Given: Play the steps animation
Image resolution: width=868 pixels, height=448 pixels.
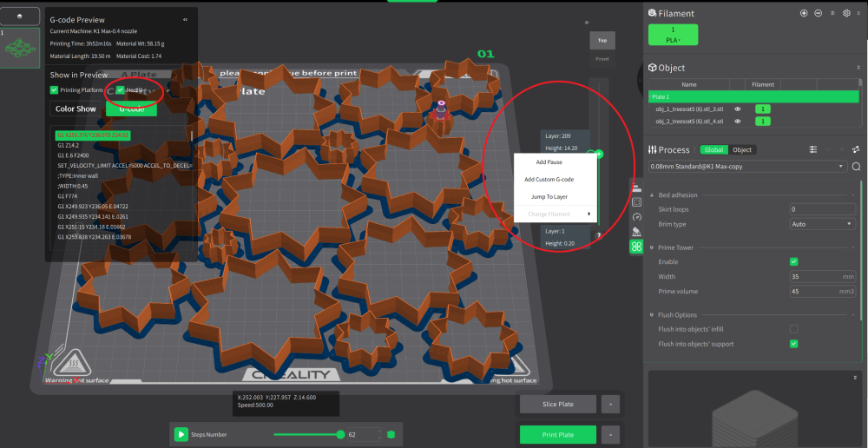Looking at the screenshot, I should [x=181, y=434].
